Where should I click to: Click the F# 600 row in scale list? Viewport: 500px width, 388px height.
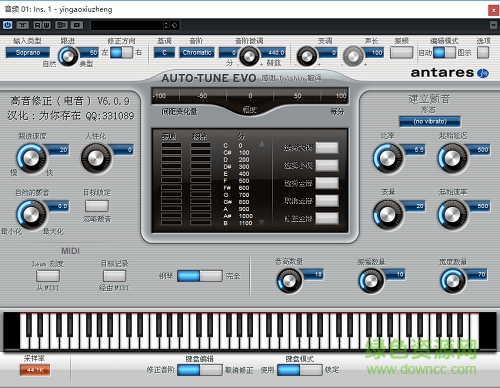pos(237,188)
